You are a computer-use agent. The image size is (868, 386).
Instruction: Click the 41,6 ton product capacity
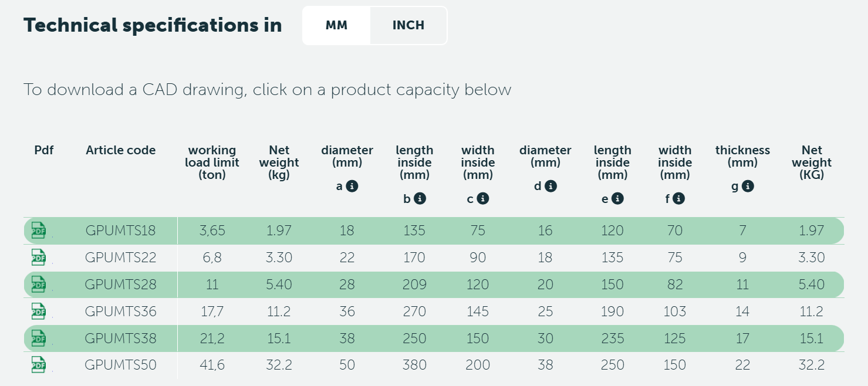pyautogui.click(x=212, y=365)
